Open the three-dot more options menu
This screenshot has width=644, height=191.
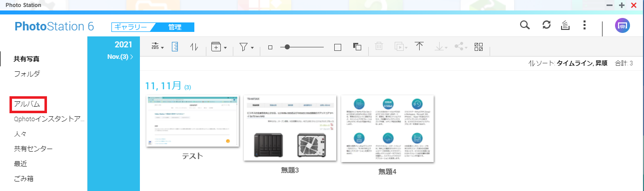[x=585, y=25]
